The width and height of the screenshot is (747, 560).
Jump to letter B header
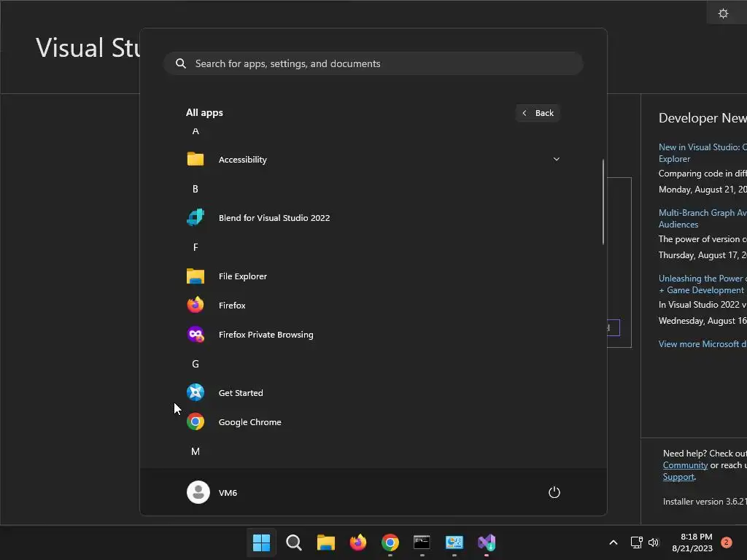[196, 189]
